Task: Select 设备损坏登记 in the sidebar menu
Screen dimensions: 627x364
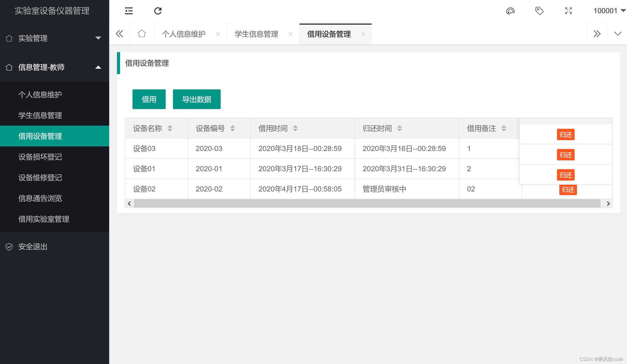Action: click(40, 157)
